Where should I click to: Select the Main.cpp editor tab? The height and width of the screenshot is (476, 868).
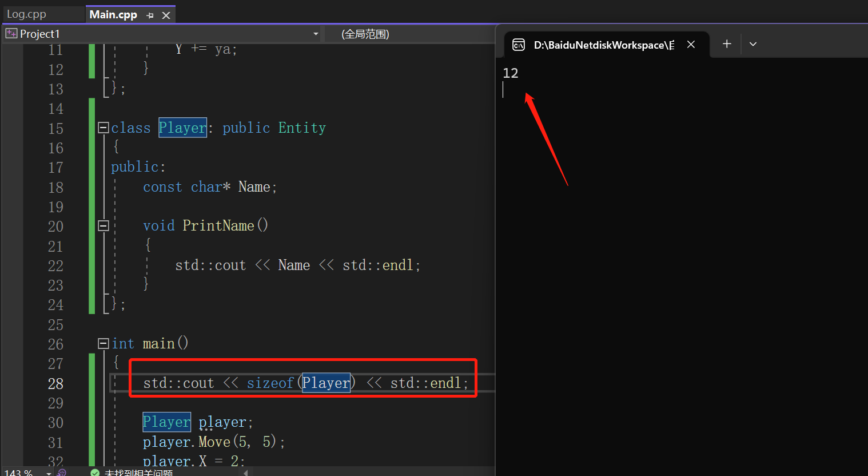113,14
